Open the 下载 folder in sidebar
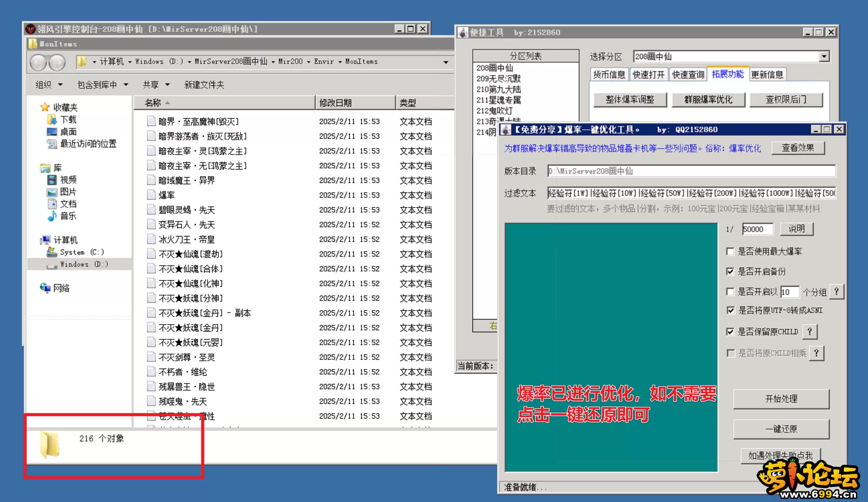 coord(68,119)
